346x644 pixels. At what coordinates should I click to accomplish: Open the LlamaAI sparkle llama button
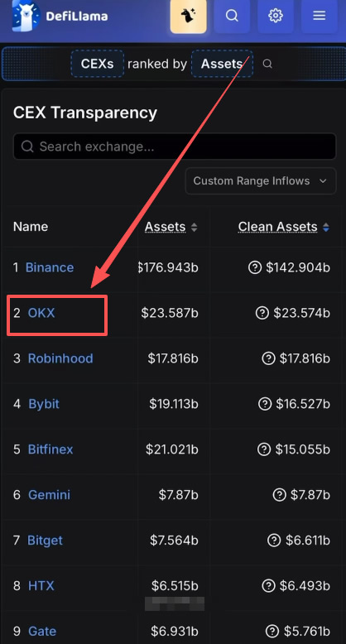pos(188,16)
